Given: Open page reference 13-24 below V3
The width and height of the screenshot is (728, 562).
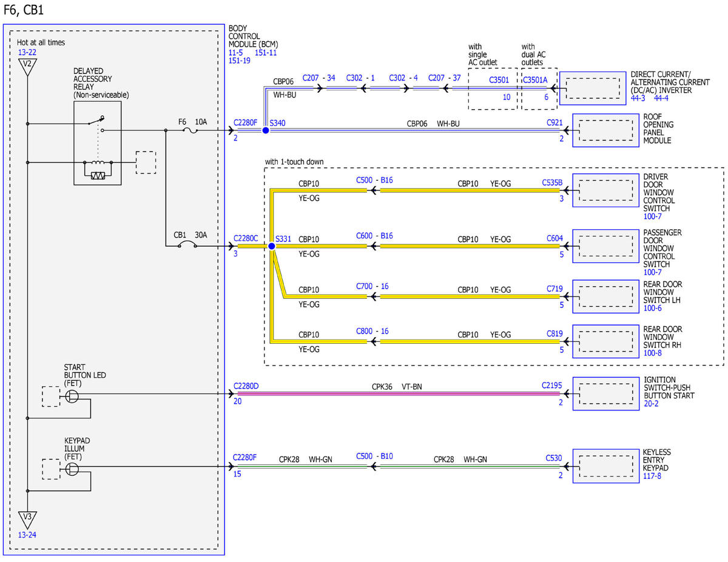Looking at the screenshot, I should point(27,535).
